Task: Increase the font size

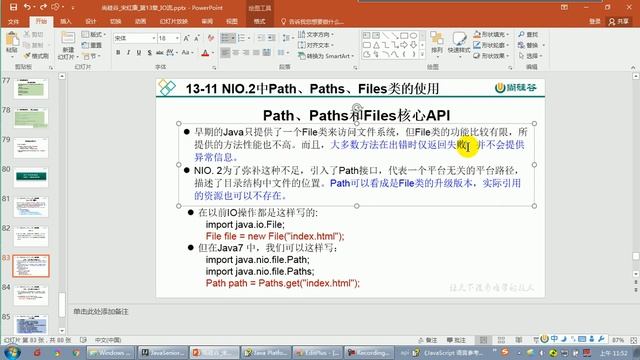Action: tap(187, 38)
